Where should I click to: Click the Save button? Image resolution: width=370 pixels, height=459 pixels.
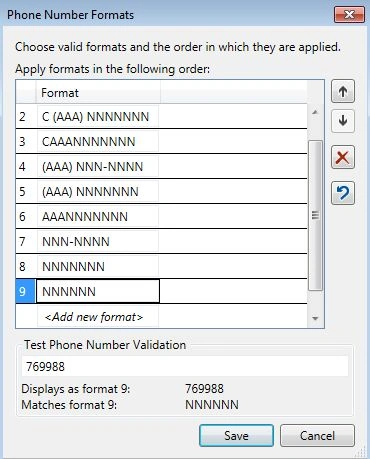click(x=236, y=435)
